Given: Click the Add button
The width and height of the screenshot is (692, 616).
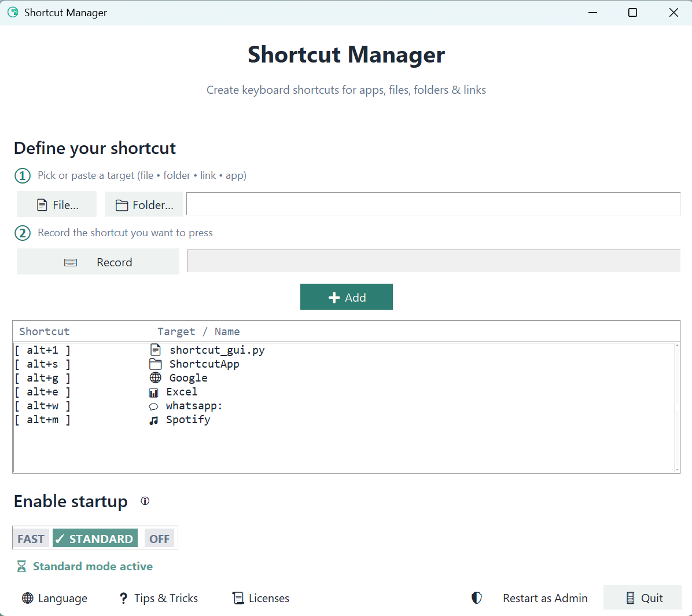Looking at the screenshot, I should coord(347,297).
